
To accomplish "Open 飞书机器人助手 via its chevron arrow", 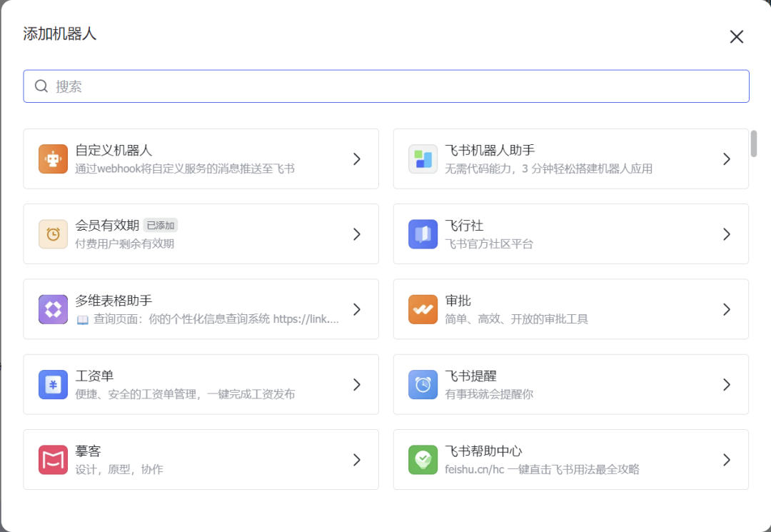I will (727, 159).
